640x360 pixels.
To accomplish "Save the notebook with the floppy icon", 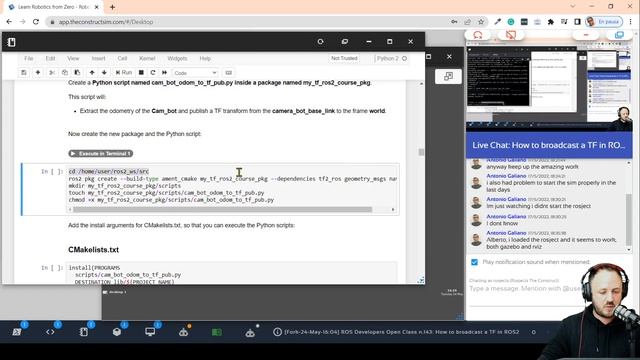I will [24, 73].
